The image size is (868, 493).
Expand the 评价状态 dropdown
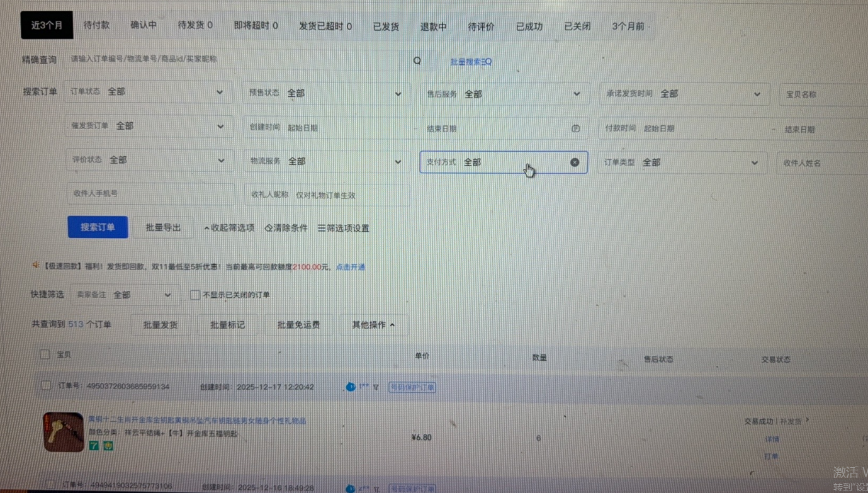(x=149, y=160)
